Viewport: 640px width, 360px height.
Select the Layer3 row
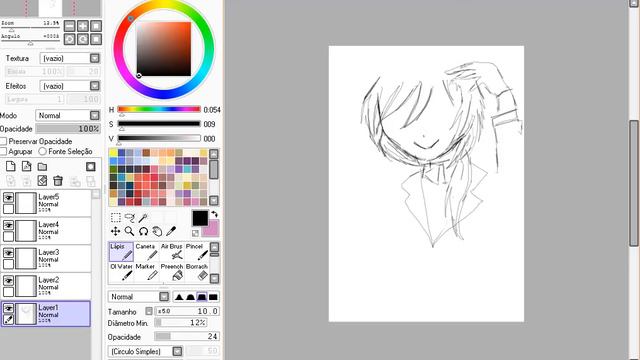coord(46,258)
